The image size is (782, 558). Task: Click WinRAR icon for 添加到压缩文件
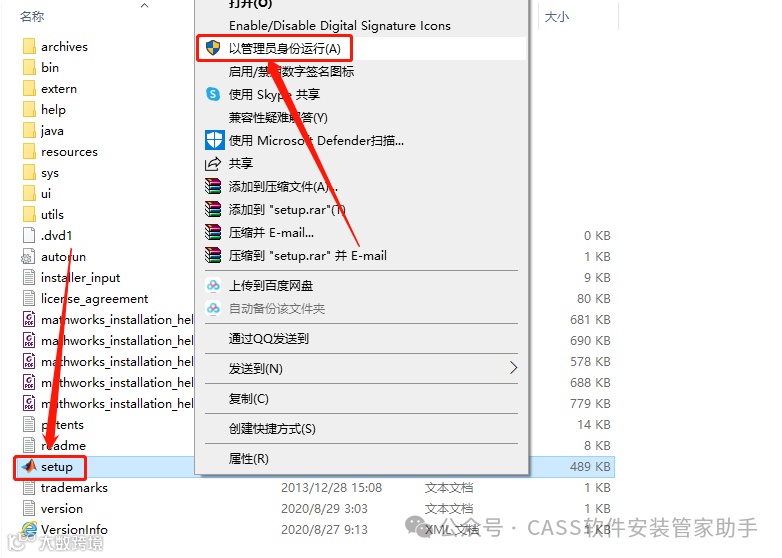(x=213, y=186)
